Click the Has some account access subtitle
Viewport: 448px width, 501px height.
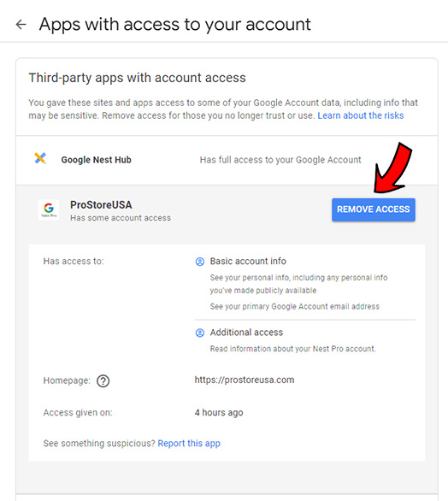pyautogui.click(x=121, y=218)
